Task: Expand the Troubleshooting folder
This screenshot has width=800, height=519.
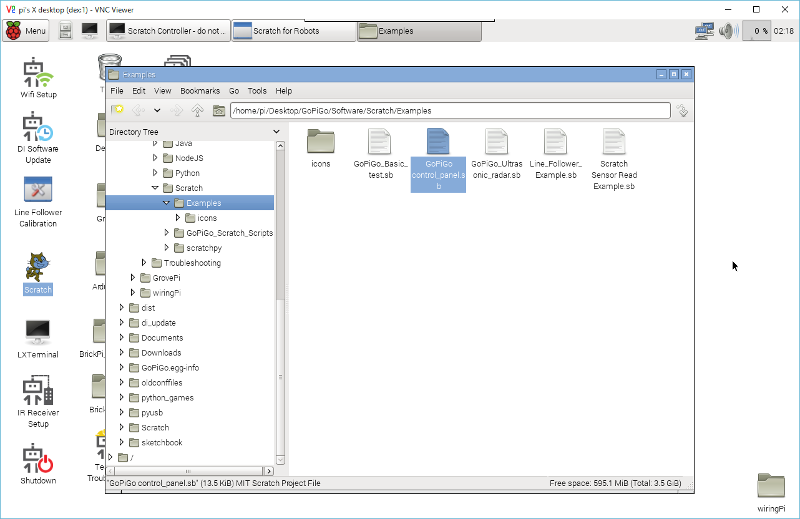Action: point(144,263)
